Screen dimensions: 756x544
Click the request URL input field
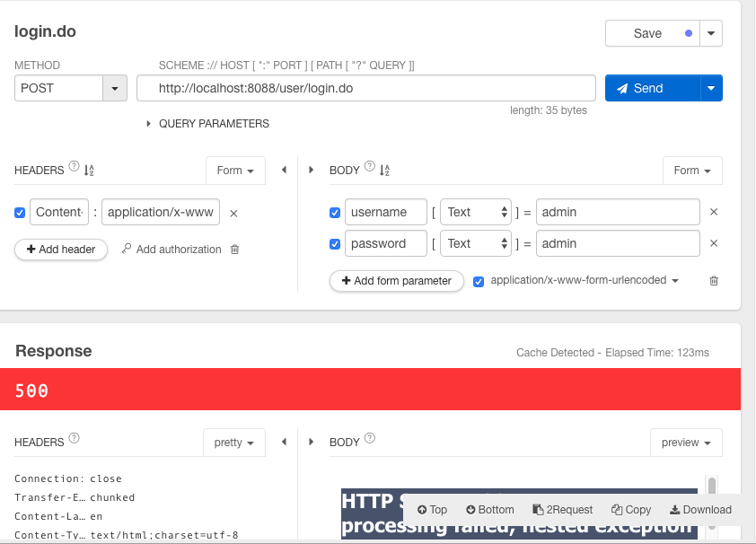coord(366,88)
